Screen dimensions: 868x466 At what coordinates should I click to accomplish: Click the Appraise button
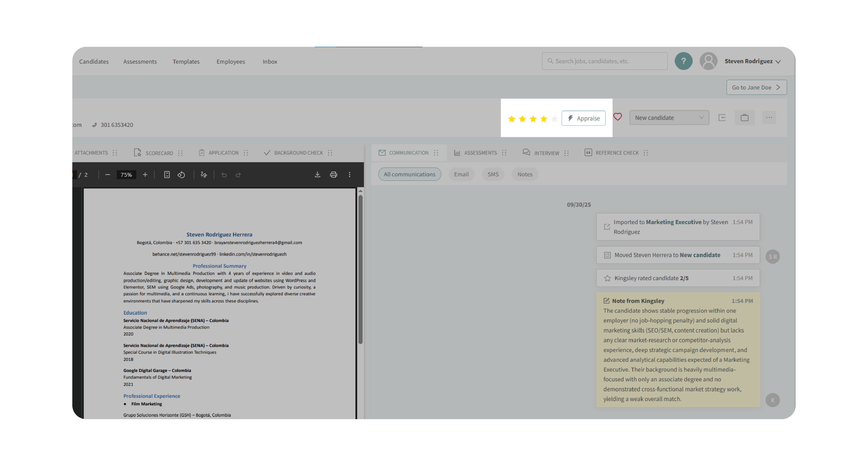[x=583, y=118]
